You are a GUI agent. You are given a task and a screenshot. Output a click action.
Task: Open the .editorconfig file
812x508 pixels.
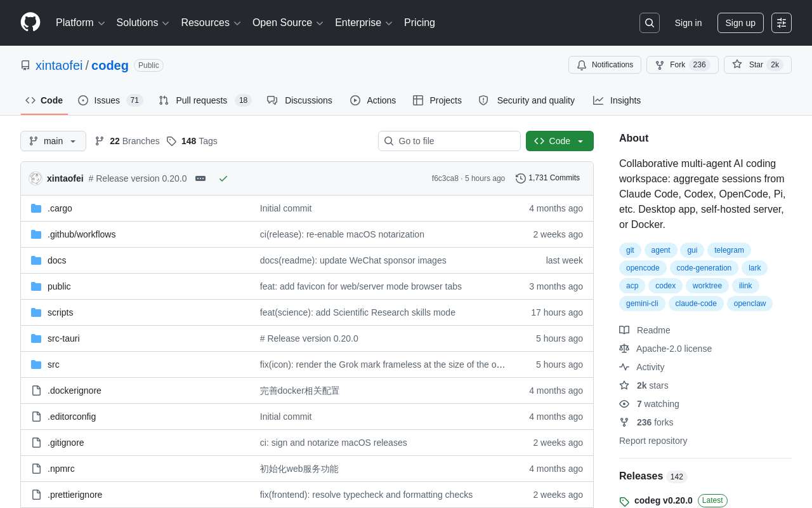[72, 417]
